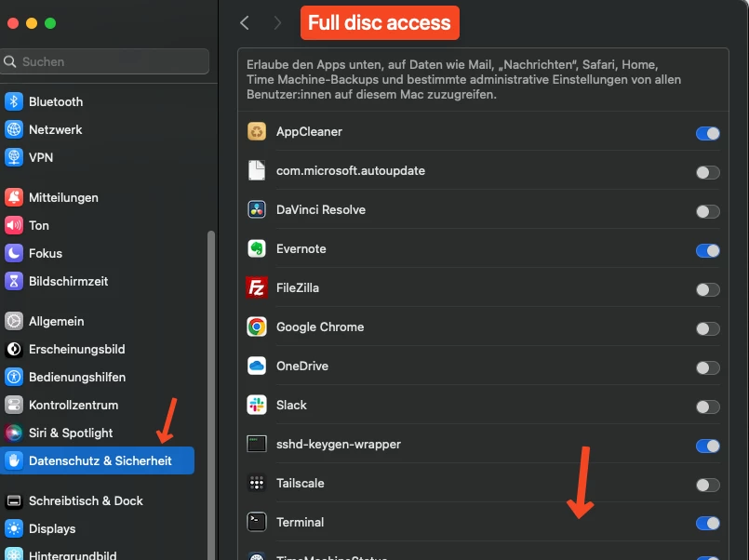
Task: Click the Hintergrundbild sidebar icon
Action: pyautogui.click(x=14, y=554)
